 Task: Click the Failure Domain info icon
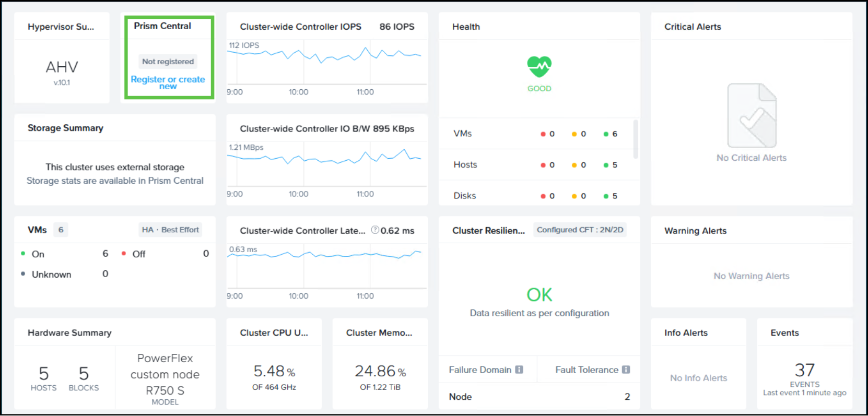click(519, 370)
